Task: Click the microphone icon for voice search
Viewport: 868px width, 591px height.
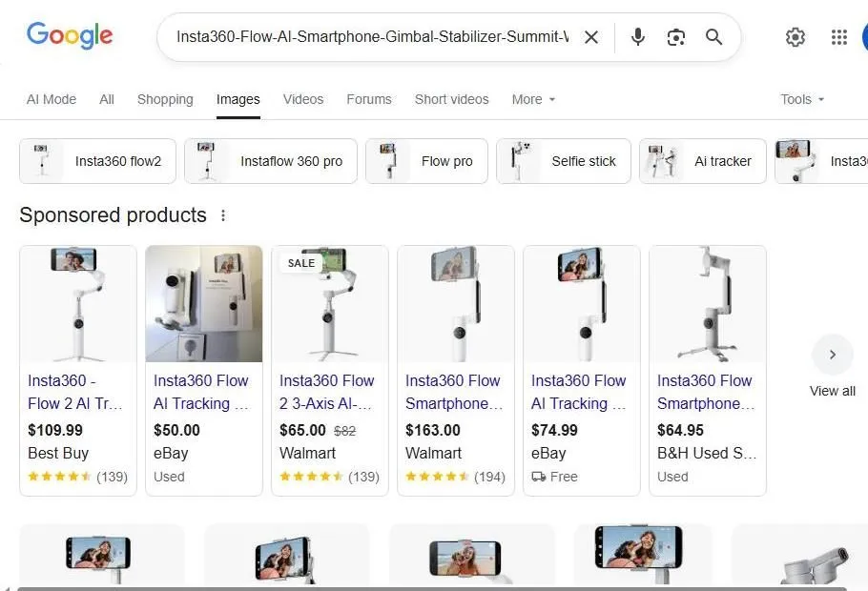Action: click(x=637, y=37)
